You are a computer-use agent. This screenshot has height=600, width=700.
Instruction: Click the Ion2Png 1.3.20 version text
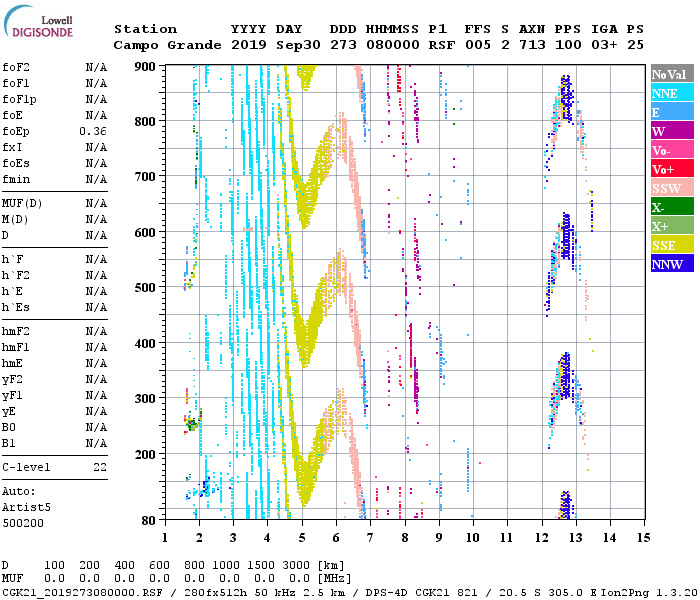[x=650, y=592]
